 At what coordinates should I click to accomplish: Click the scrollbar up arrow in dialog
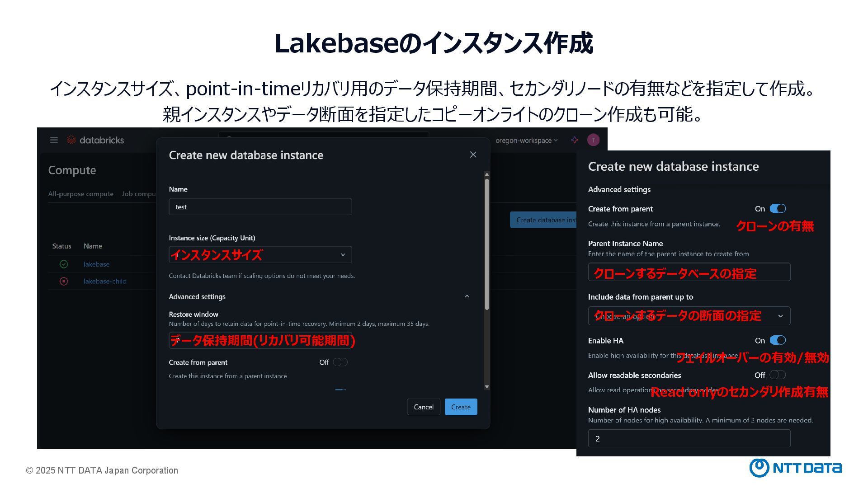coord(487,174)
